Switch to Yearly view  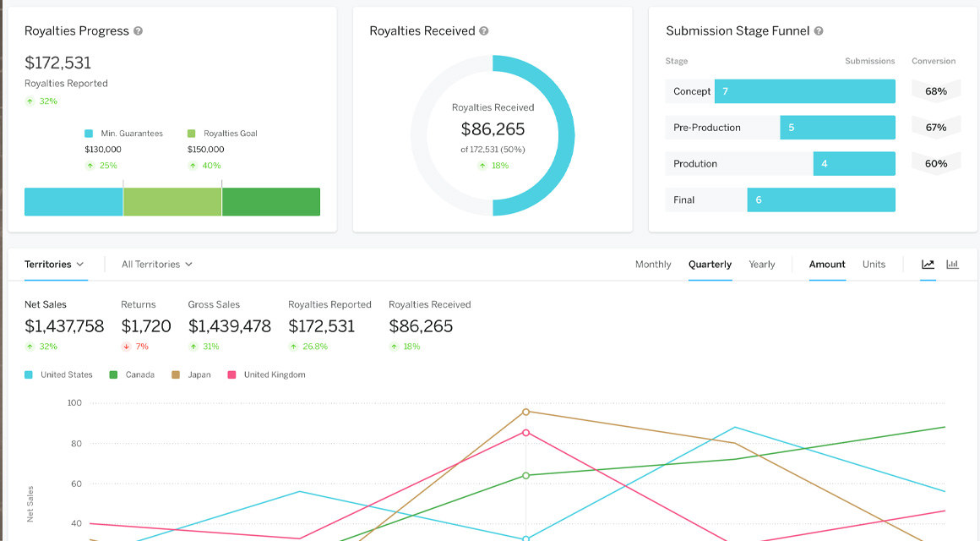762,265
